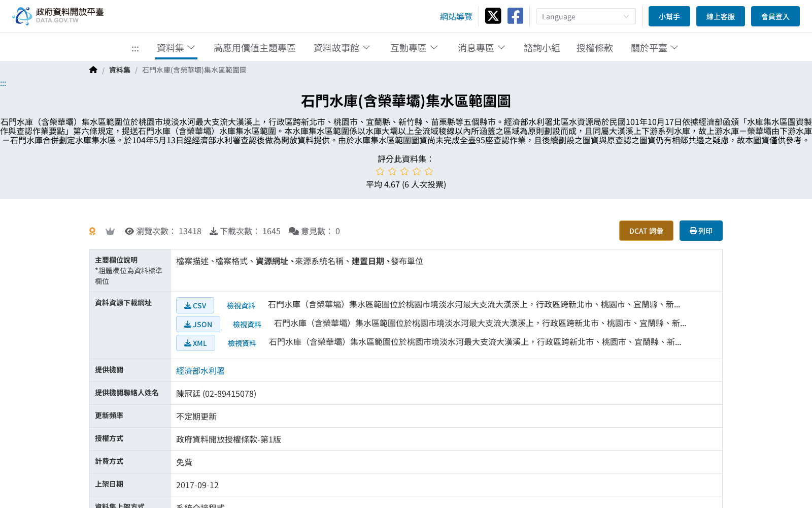Screen dimensions: 812x508
Task: Rate the dataset with the third star
Action: [x=404, y=172]
